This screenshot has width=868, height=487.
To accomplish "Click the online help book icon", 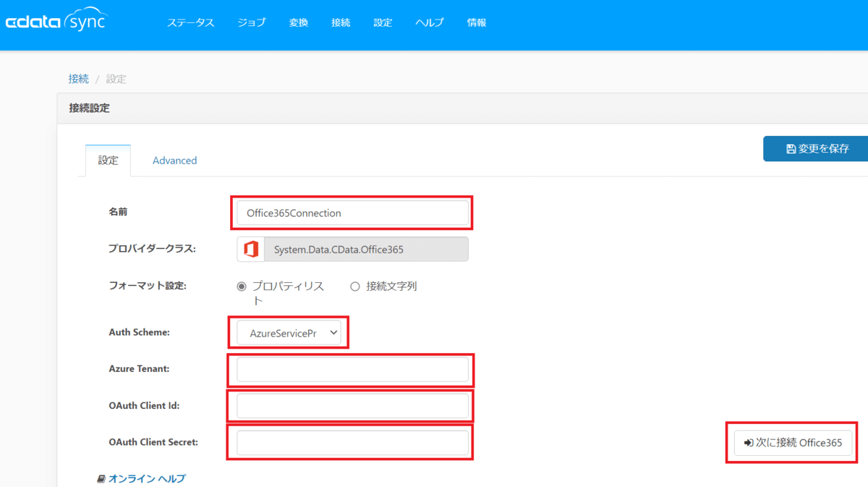I will (101, 479).
